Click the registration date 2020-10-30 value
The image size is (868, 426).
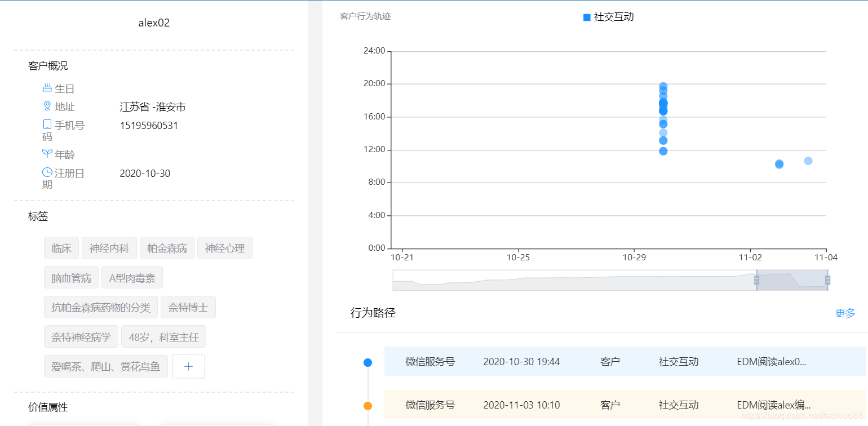pyautogui.click(x=145, y=174)
